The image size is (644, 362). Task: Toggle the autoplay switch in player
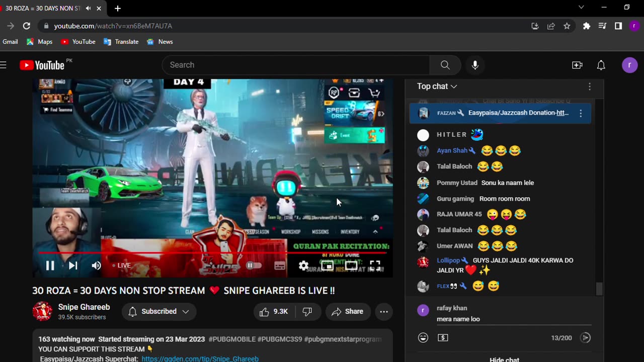coord(254,265)
